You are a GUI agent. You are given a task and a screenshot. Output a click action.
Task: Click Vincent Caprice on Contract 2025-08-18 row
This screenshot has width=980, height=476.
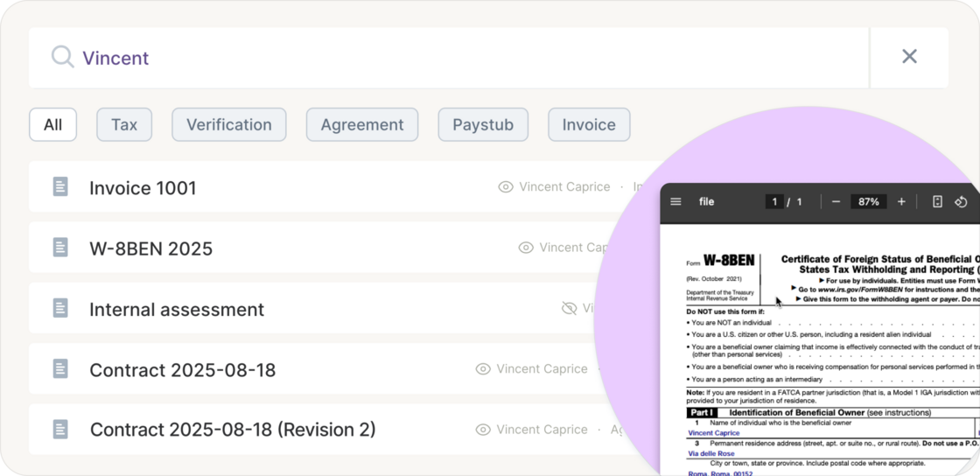pos(542,368)
